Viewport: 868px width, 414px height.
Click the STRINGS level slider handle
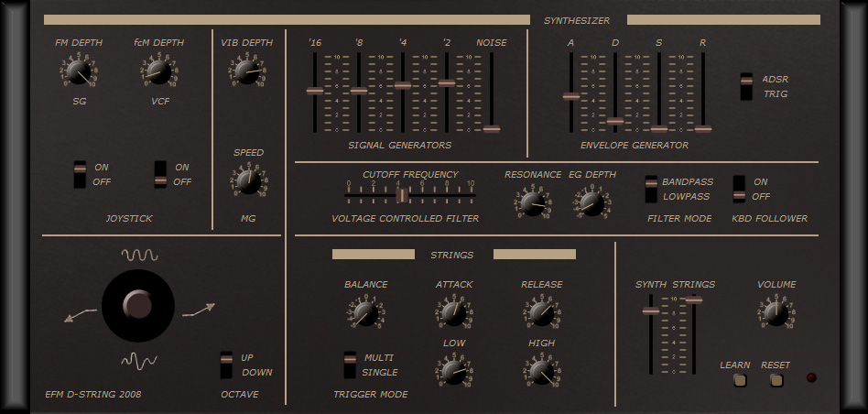(694, 300)
